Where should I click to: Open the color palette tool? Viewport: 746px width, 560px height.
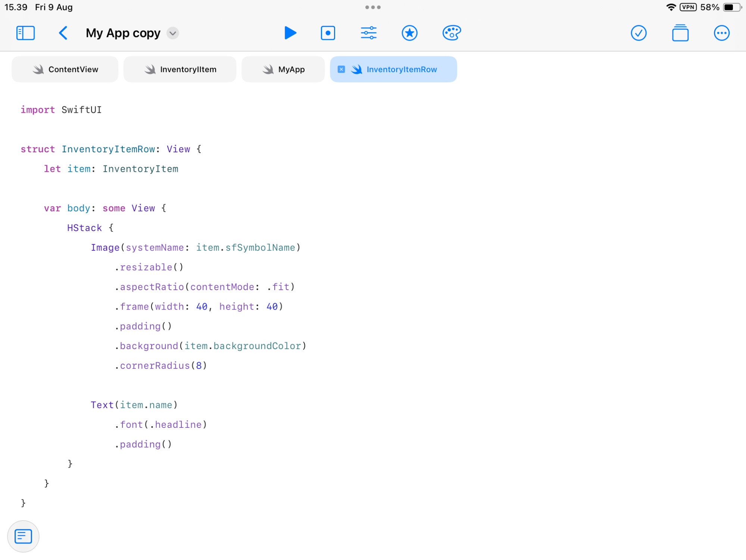(x=451, y=33)
